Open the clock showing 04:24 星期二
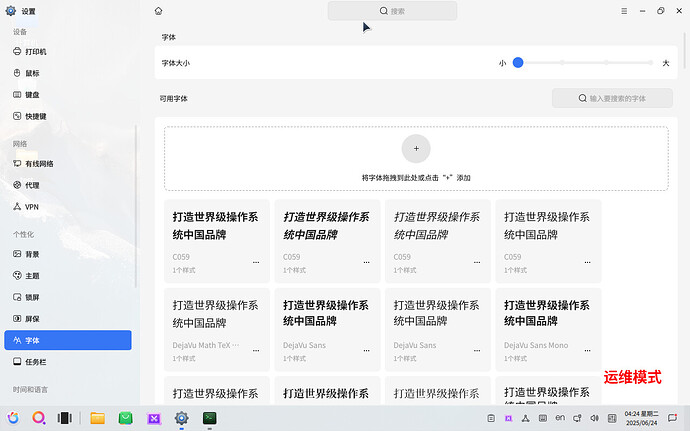Image resolution: width=690 pixels, height=431 pixels. click(x=641, y=418)
